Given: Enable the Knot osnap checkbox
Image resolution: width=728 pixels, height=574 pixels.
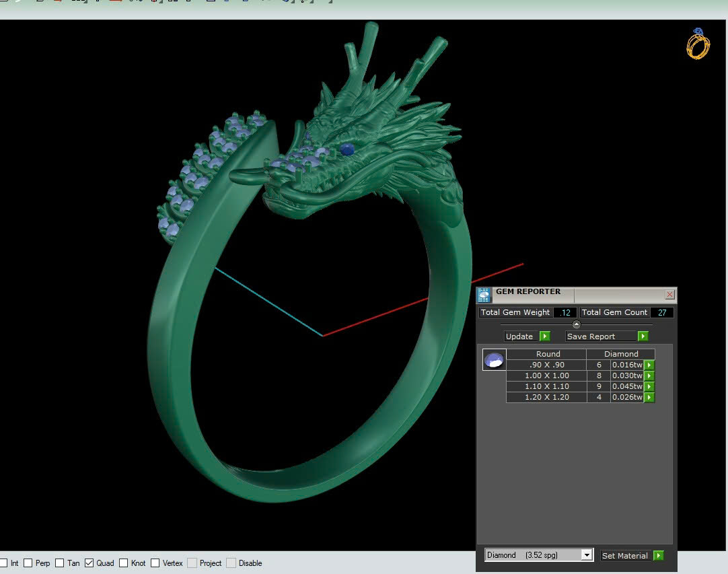Looking at the screenshot, I should coord(124,563).
